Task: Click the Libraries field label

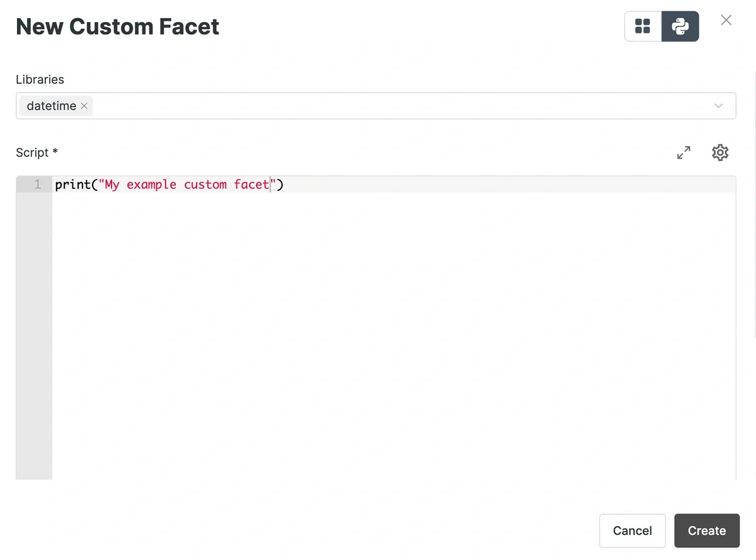Action: [40, 79]
